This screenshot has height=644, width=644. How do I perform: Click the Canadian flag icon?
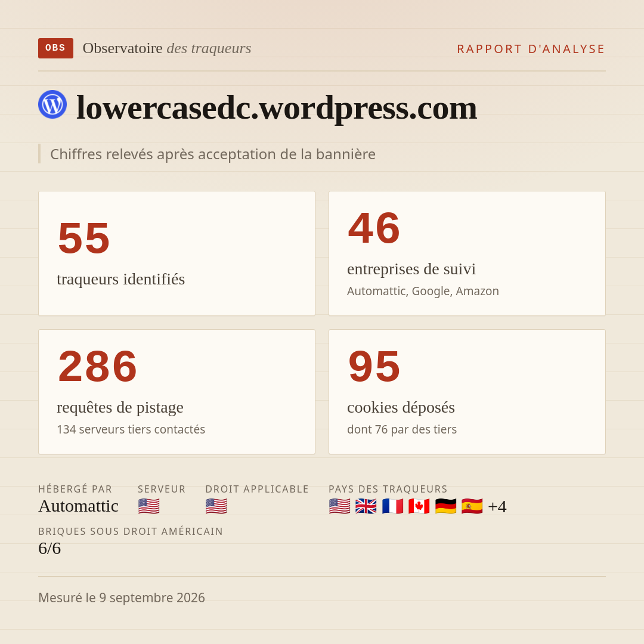[x=419, y=506]
